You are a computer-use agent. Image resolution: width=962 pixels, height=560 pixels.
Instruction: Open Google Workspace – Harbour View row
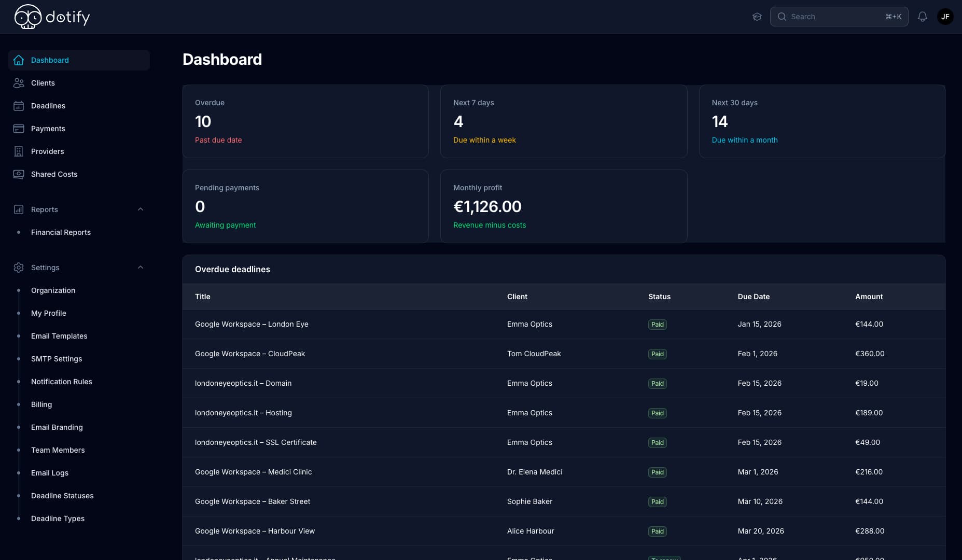564,531
